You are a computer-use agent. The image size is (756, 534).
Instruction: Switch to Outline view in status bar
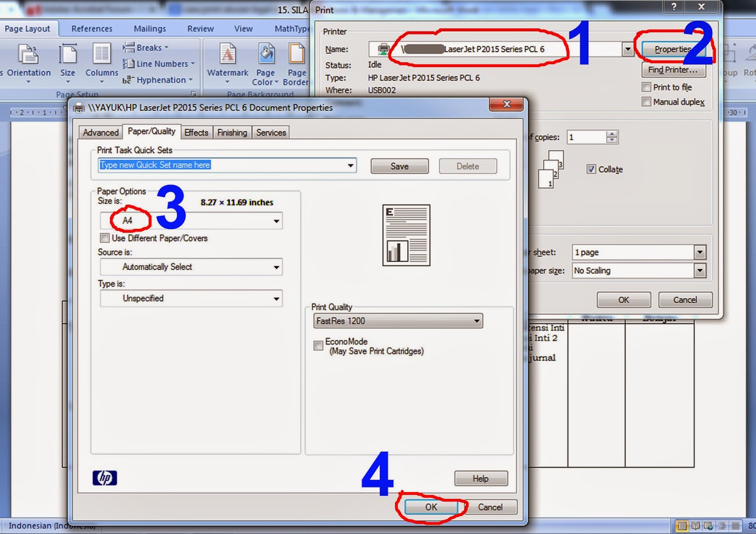click(722, 526)
